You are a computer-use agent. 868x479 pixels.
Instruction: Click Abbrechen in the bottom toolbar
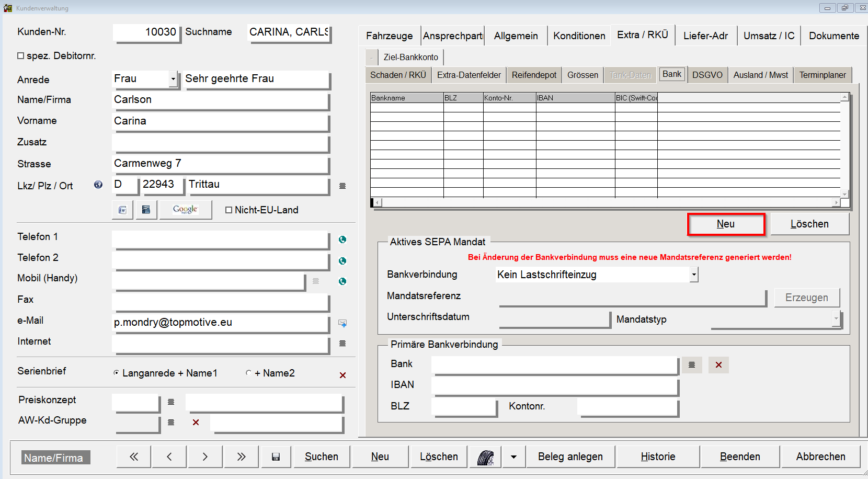pyautogui.click(x=820, y=457)
